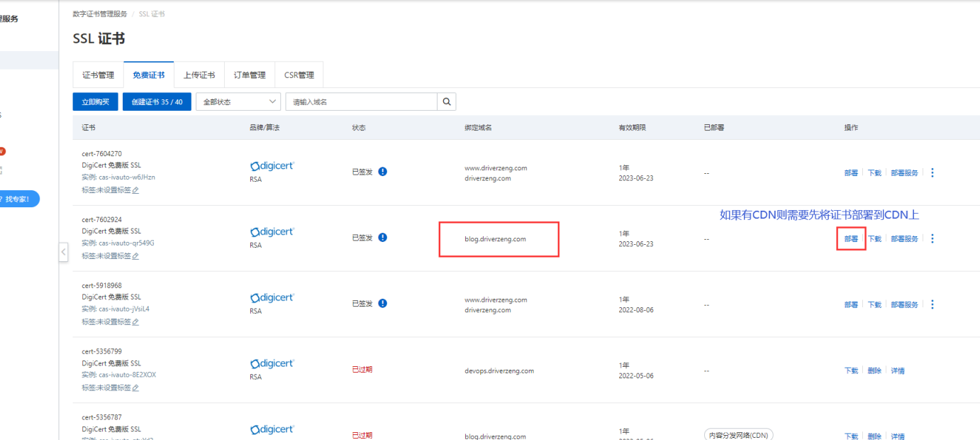The width and height of the screenshot is (980, 440).
Task: Click 下载 for cert-7604270
Action: coord(874,172)
